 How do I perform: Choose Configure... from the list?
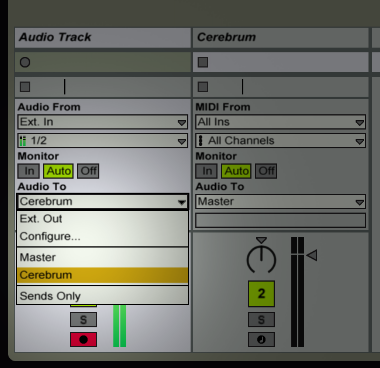pyautogui.click(x=103, y=236)
